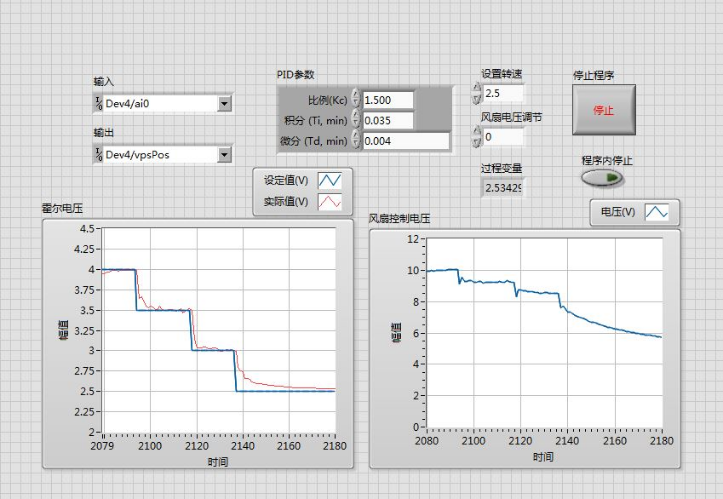Image resolution: width=723 pixels, height=499 pixels.
Task: Click the 风扇电压调节 stepper arrows
Action: pyautogui.click(x=476, y=136)
